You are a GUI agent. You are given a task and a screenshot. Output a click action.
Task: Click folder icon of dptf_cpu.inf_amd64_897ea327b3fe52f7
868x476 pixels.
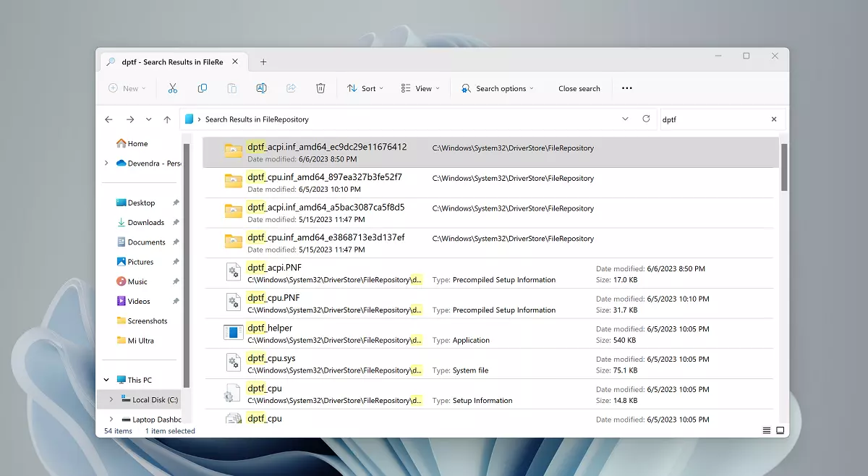coord(233,181)
